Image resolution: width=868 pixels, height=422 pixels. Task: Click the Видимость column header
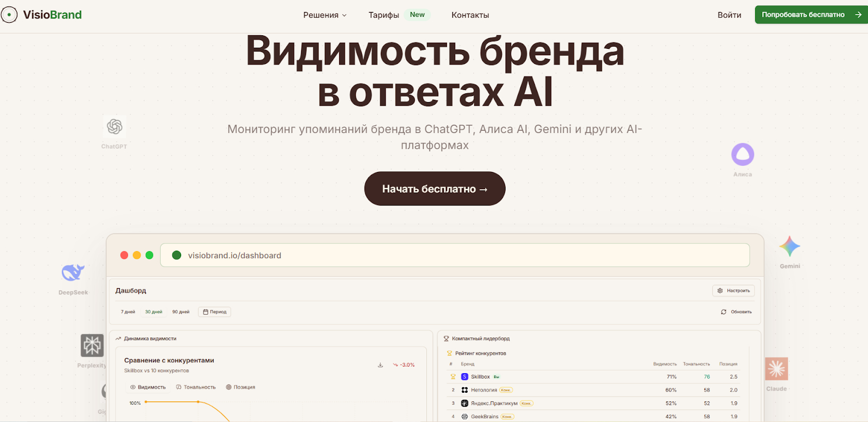(x=665, y=364)
